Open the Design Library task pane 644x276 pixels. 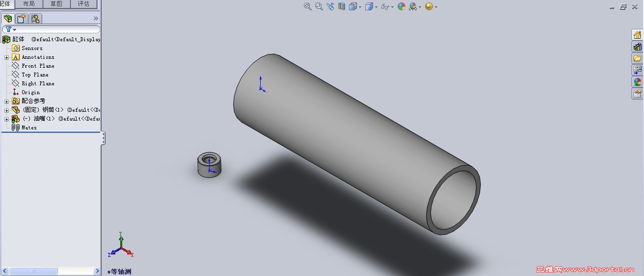click(637, 47)
